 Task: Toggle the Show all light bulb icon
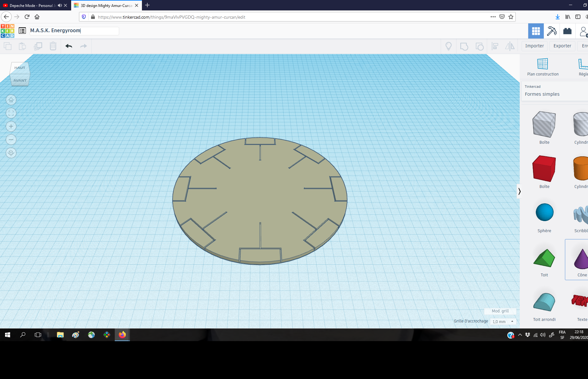pos(448,46)
